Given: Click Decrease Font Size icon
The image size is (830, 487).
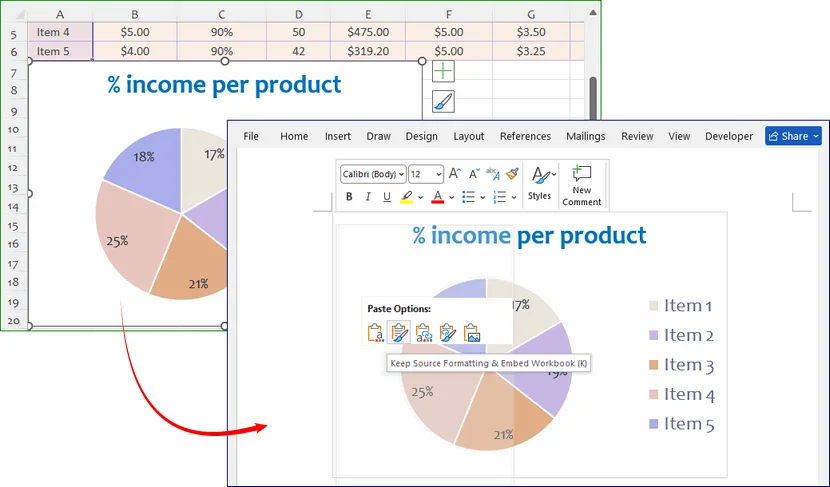Looking at the screenshot, I should coord(474,174).
